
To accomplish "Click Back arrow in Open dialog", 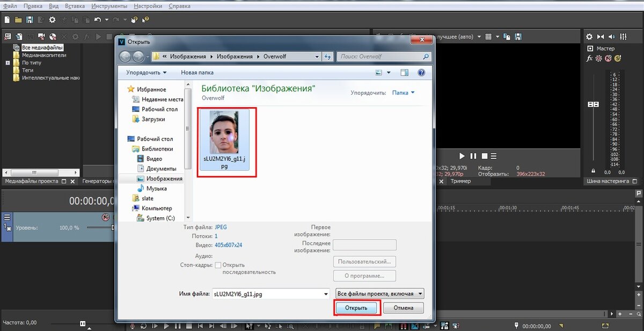I will click(125, 56).
